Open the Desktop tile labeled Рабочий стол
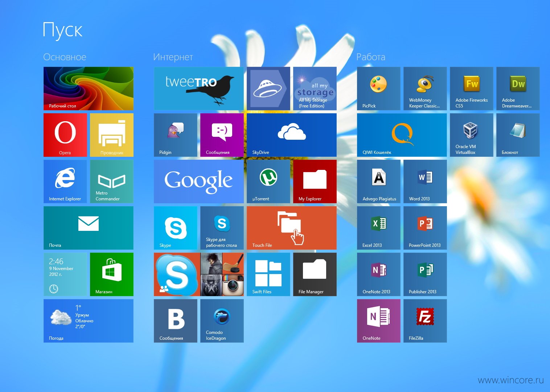 click(89, 89)
